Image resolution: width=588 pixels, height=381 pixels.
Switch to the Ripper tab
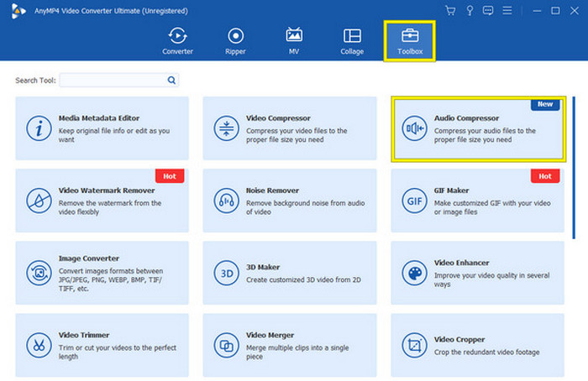click(235, 41)
